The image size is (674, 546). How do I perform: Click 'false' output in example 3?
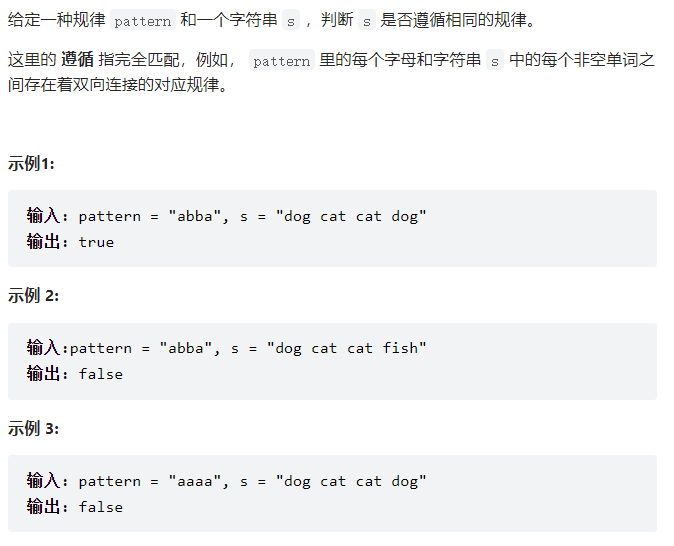tap(101, 507)
